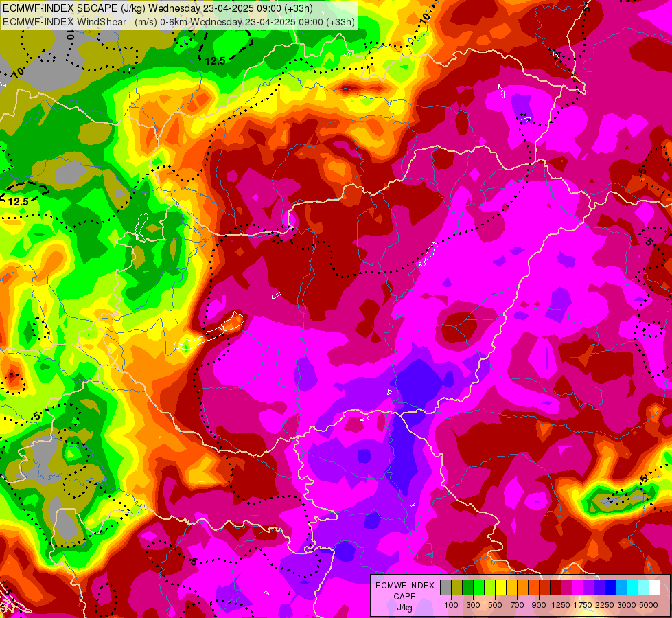Screen dimensions: 672x618
Task: Click the crimson-pink swatch right of 1250
Action: click(566, 587)
